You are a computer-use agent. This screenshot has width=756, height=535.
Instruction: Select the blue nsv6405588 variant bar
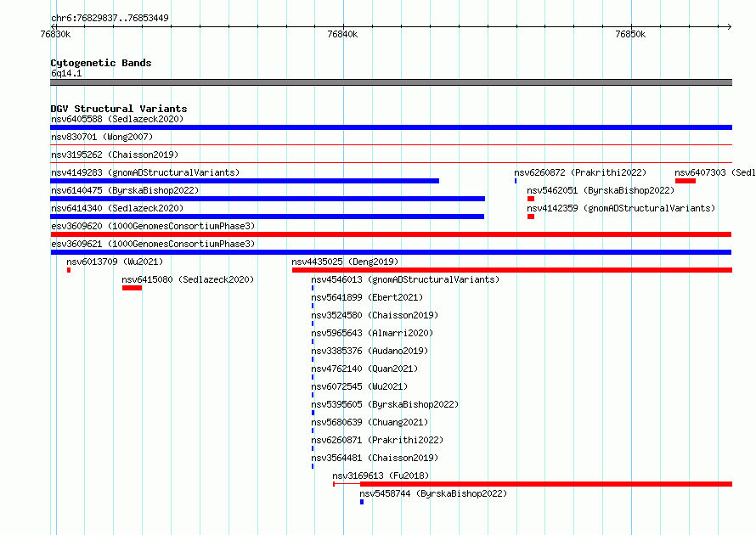coord(391,127)
